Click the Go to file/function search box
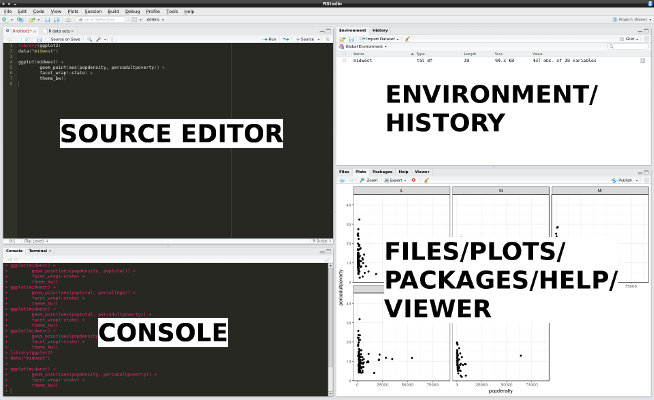 pos(99,18)
